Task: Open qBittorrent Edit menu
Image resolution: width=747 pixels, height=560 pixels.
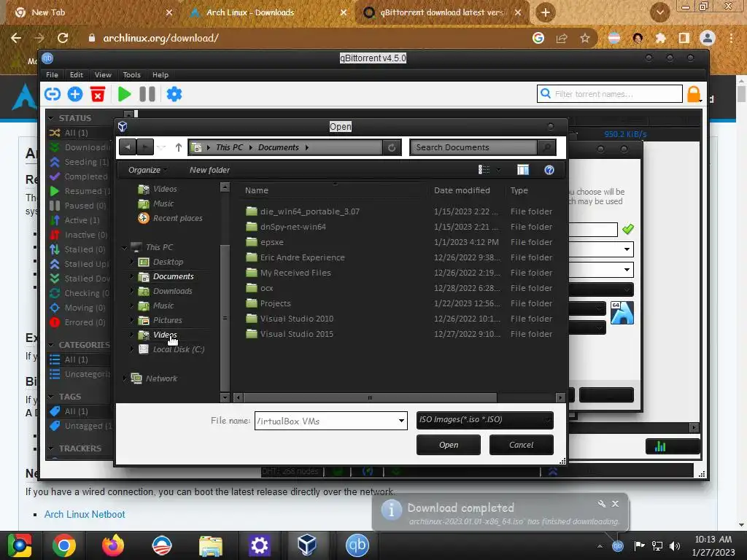Action: (76, 75)
